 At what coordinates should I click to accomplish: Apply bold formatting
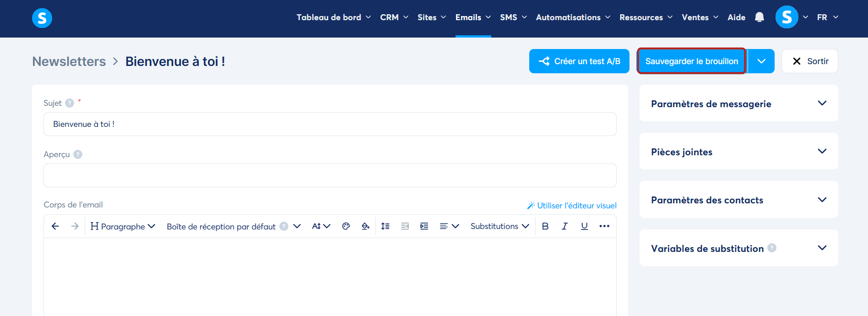pos(545,226)
